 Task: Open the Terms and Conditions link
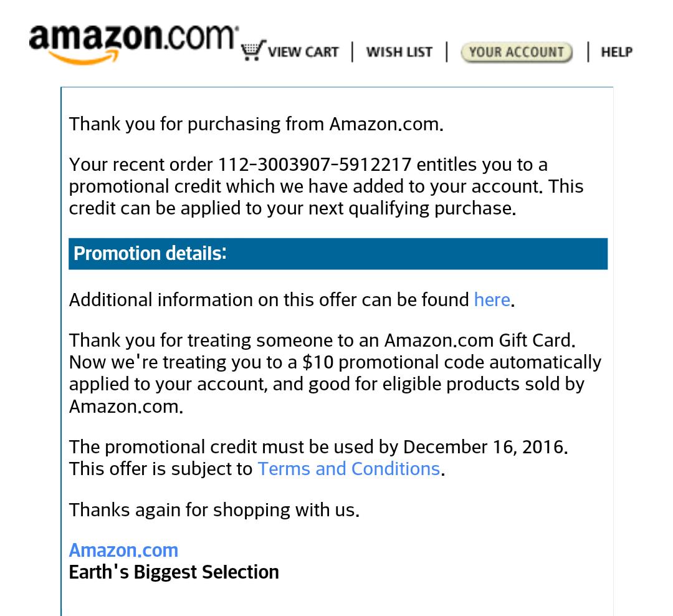click(348, 469)
